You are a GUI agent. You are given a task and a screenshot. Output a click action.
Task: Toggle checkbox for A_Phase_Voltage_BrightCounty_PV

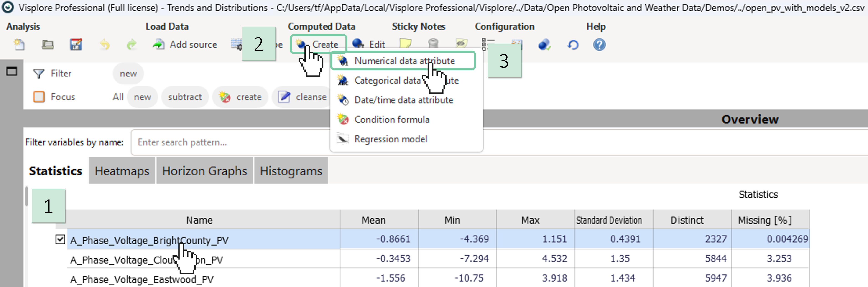tap(60, 239)
